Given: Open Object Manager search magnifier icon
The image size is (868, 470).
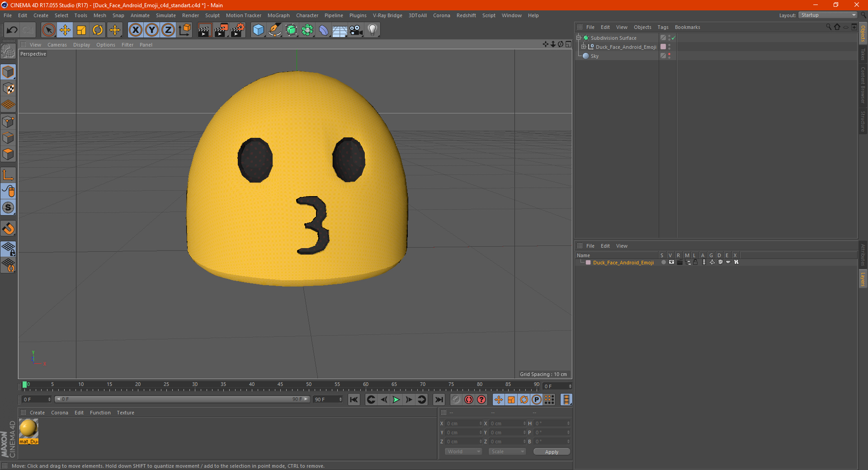Looking at the screenshot, I should coord(829,27).
